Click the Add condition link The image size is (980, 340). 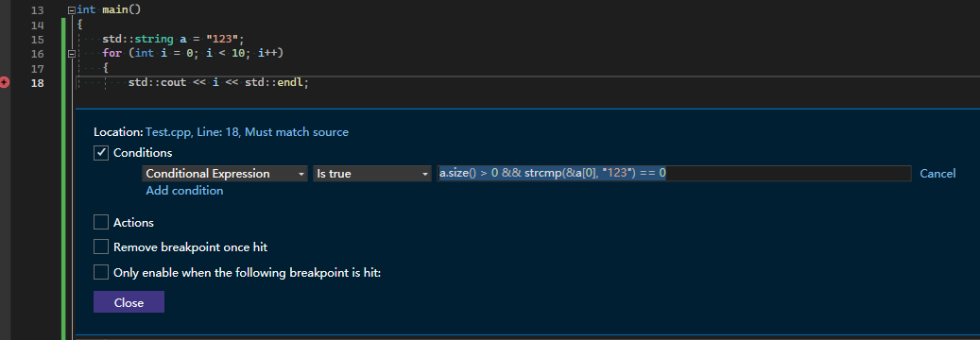[x=184, y=191]
